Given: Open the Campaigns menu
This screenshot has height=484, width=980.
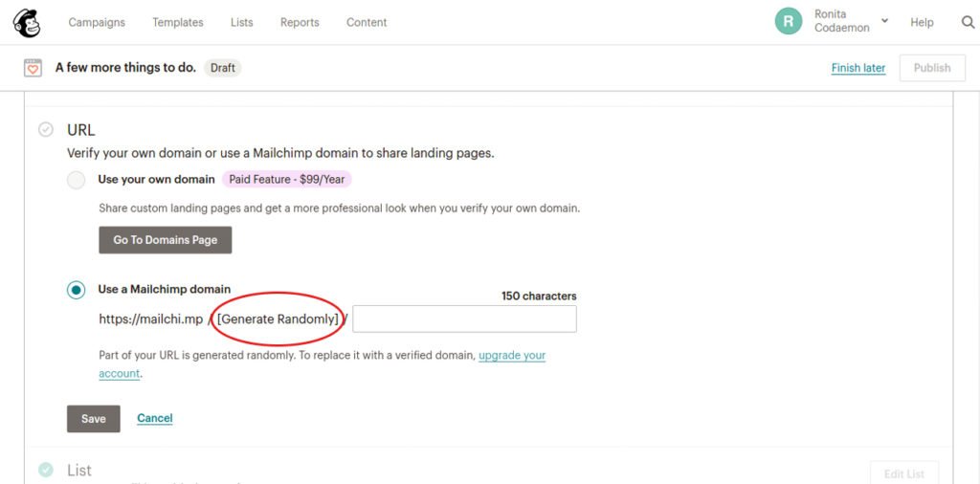Looking at the screenshot, I should [97, 23].
